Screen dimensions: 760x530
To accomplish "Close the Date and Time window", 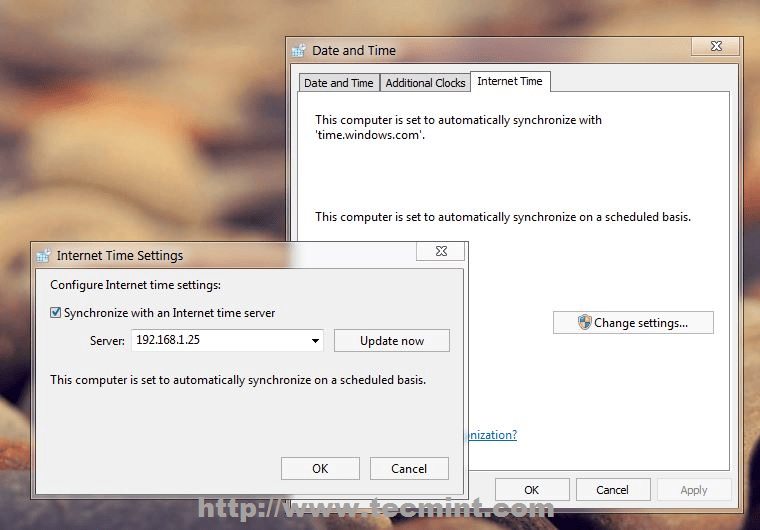I will pyautogui.click(x=717, y=46).
